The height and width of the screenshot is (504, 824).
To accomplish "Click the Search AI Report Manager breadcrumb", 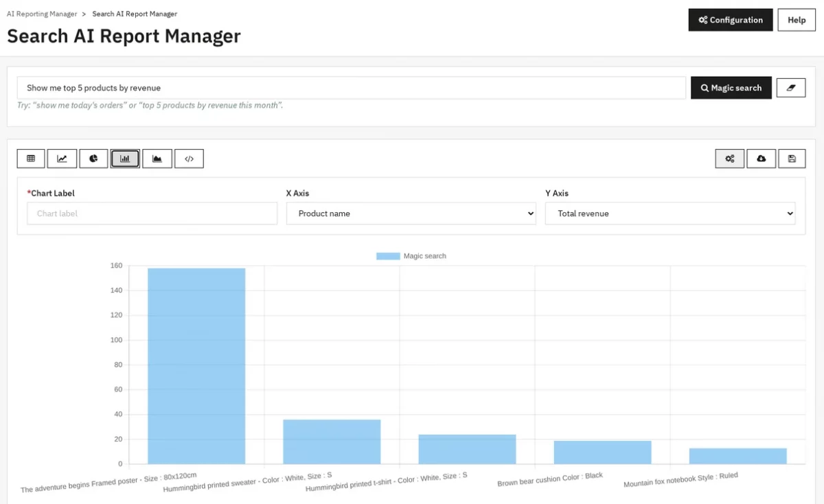I will [135, 14].
